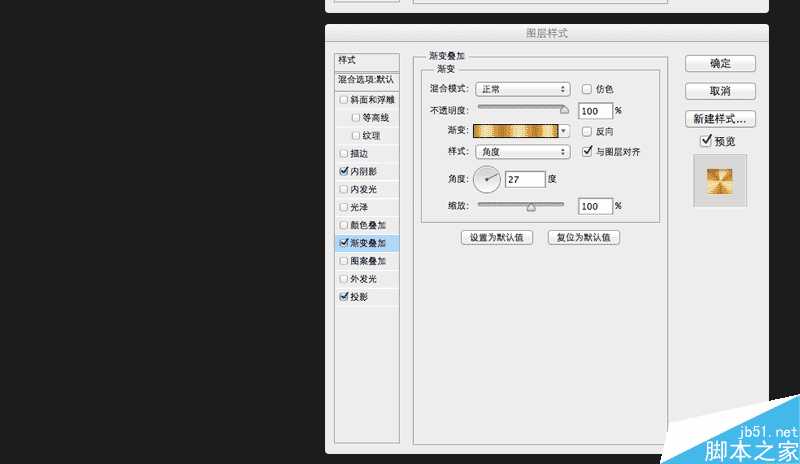This screenshot has height=464, width=800.
Task: Click the 新建样式... button
Action: [720, 119]
